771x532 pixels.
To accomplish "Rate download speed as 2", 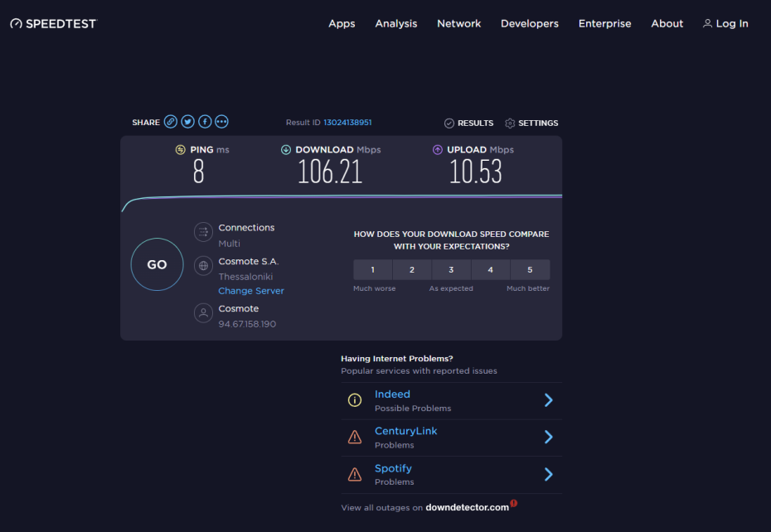I will [x=412, y=269].
